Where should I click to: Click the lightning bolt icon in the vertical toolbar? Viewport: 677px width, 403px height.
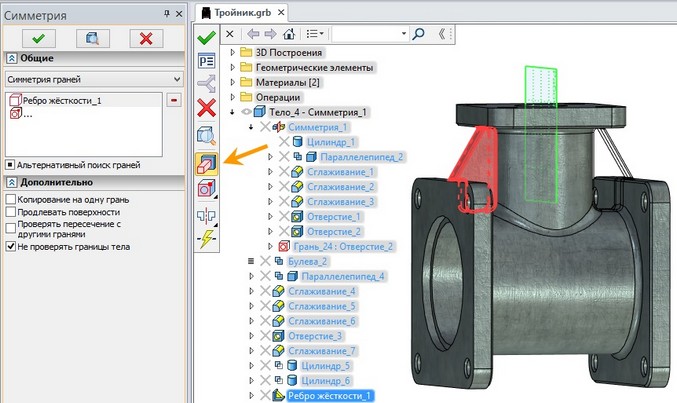point(207,238)
